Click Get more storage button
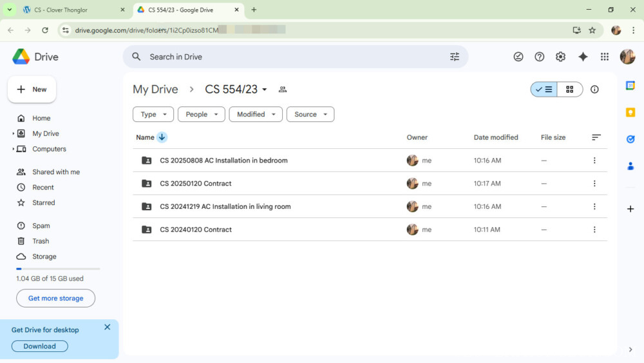 click(55, 298)
